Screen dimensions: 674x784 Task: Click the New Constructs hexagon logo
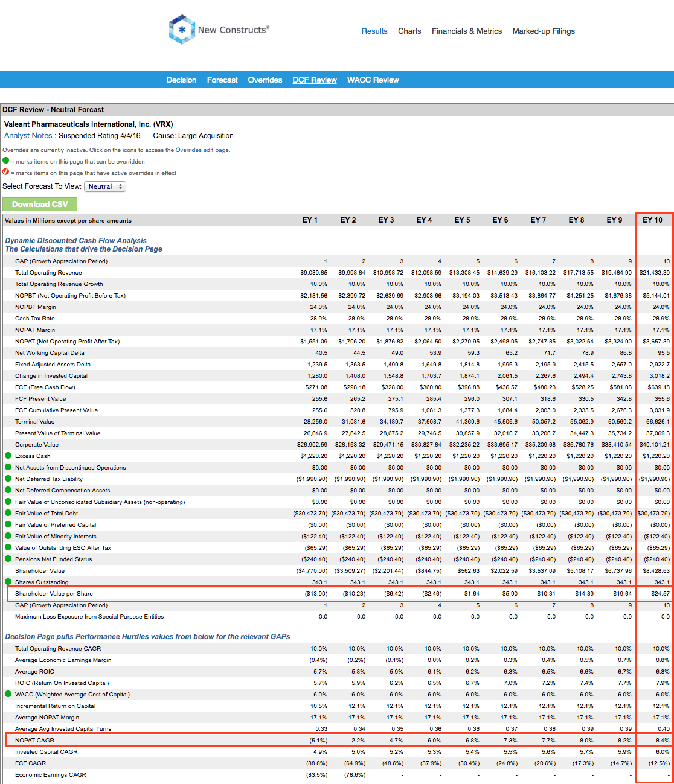(181, 30)
